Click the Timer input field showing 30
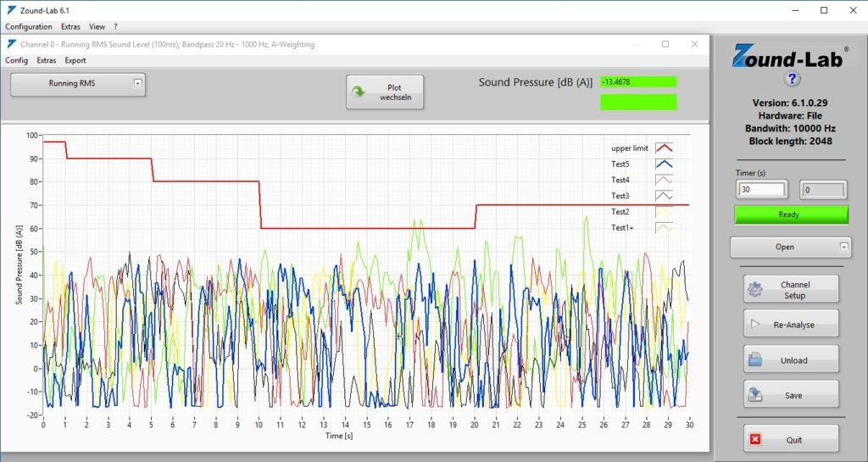 pyautogui.click(x=761, y=190)
